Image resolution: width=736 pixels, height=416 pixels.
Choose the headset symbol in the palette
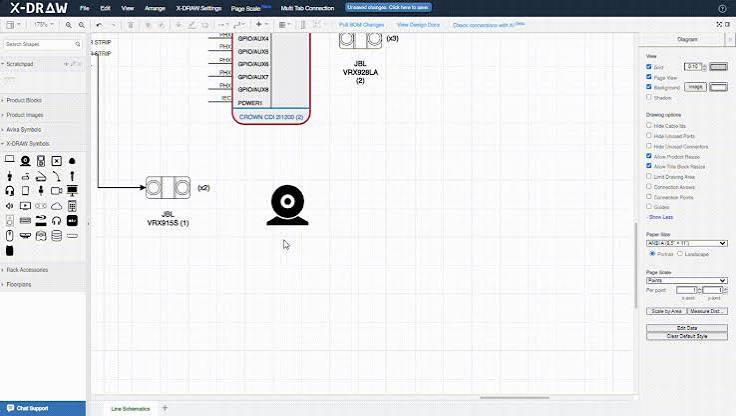click(x=9, y=191)
